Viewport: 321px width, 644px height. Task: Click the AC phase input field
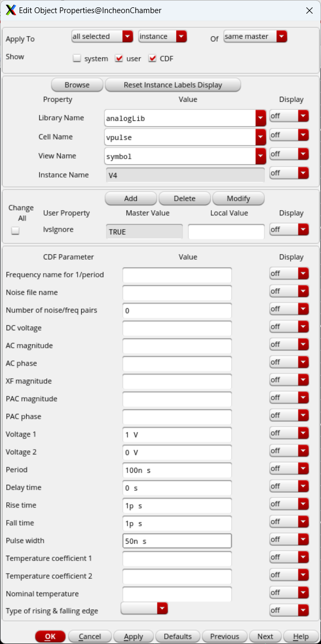[x=177, y=363]
